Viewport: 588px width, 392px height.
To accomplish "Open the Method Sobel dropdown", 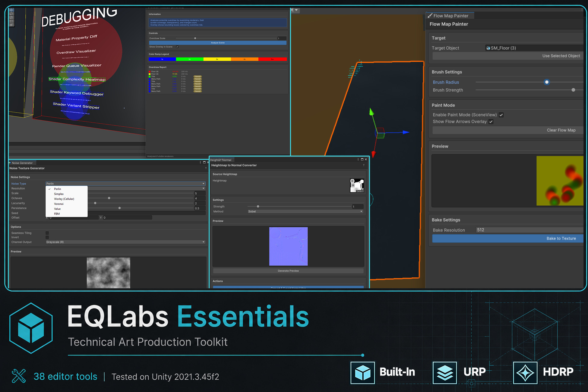I will [305, 211].
